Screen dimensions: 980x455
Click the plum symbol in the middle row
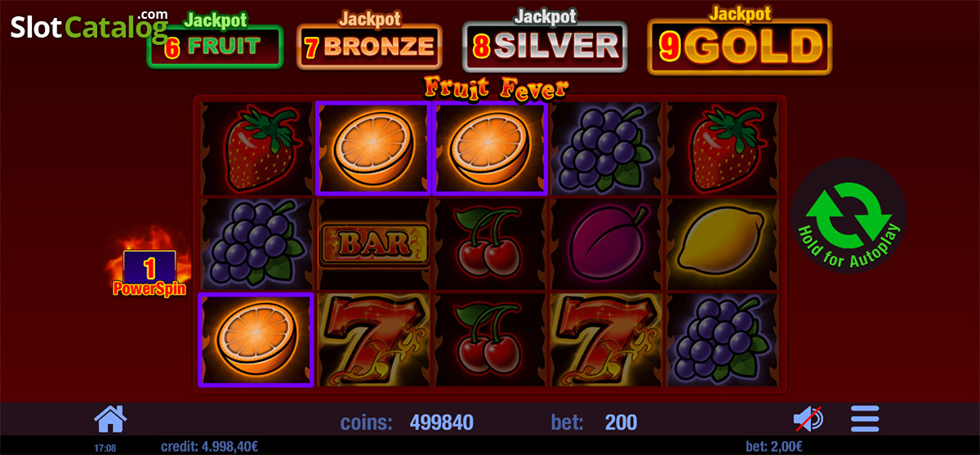tap(606, 243)
